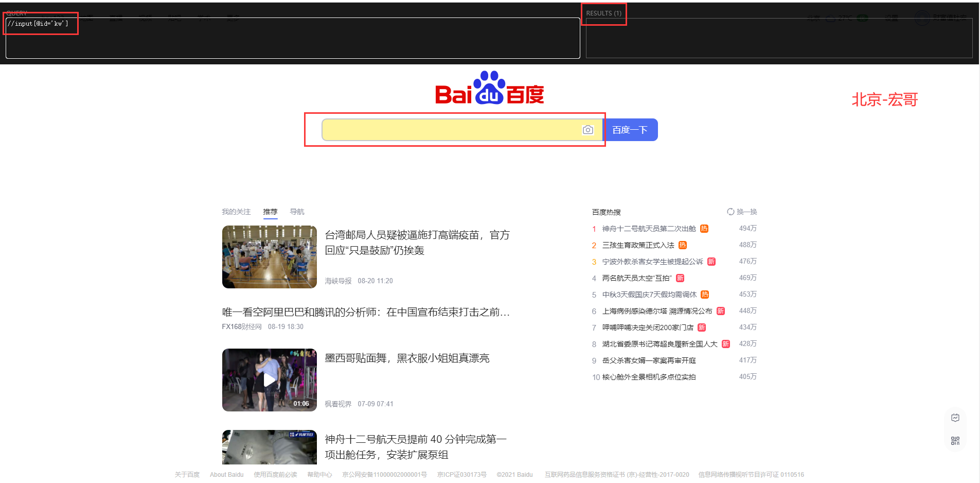Show the QR code icon at bottom right
This screenshot has height=483, width=980.
pos(955,441)
